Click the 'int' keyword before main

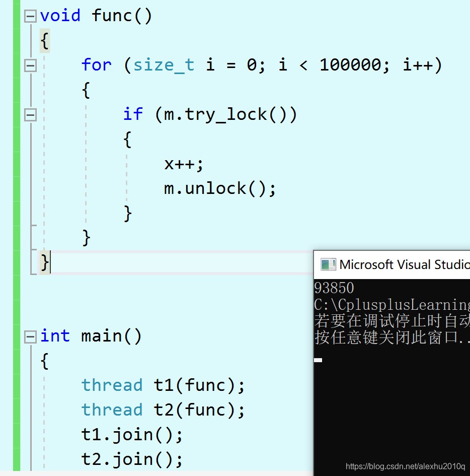point(55,336)
